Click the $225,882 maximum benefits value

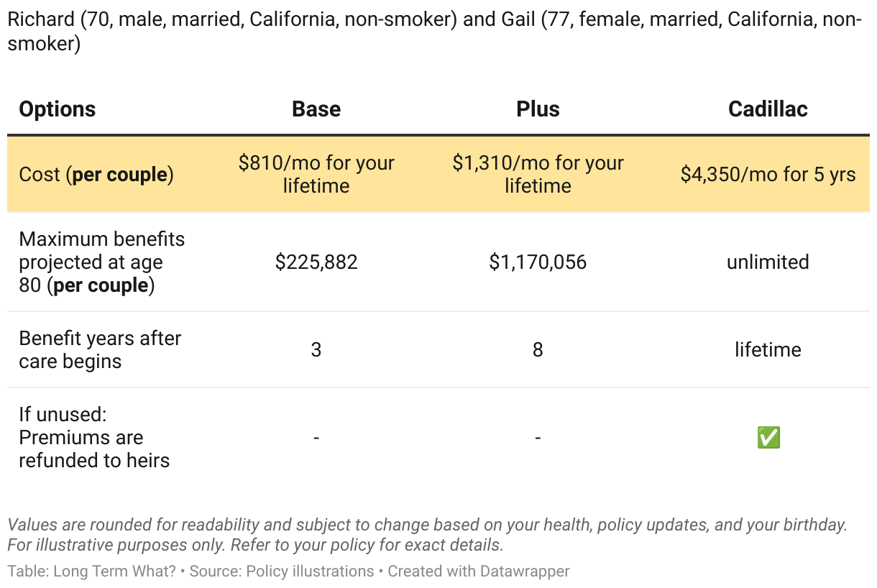pyautogui.click(x=316, y=262)
